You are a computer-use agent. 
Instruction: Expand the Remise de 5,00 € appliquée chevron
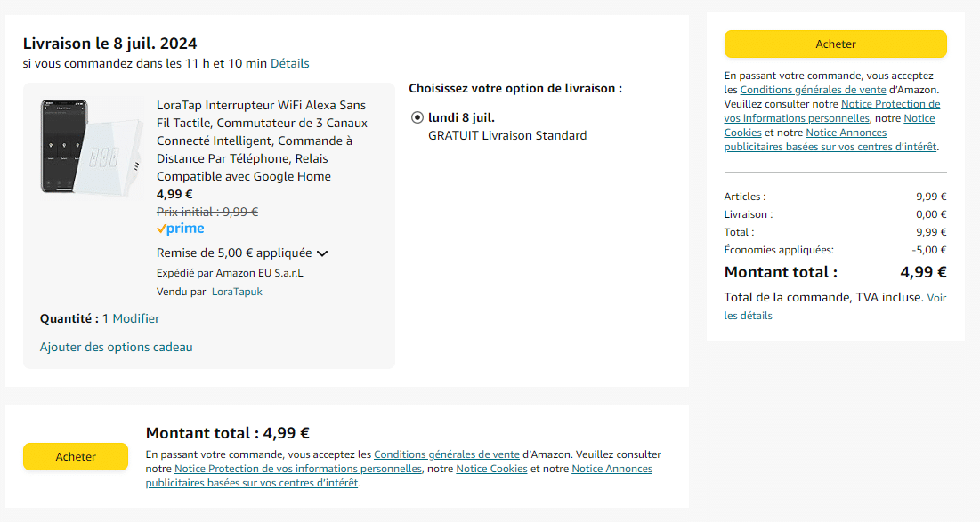322,253
